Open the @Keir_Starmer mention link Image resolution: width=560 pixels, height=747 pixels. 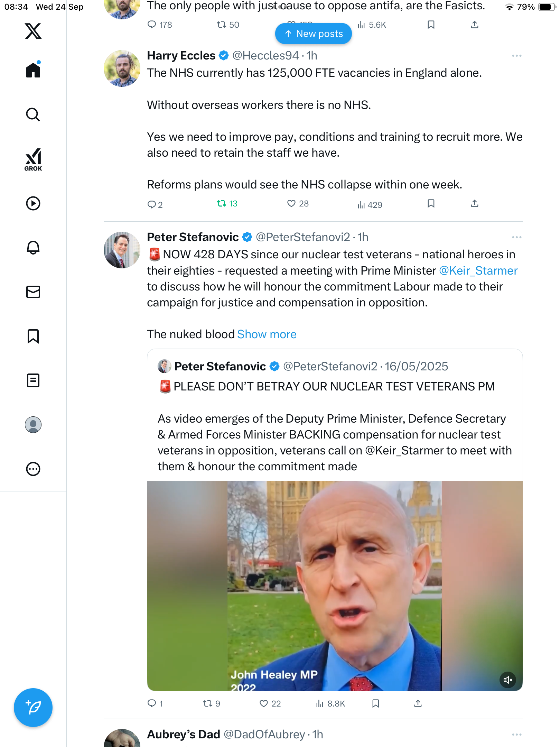478,270
